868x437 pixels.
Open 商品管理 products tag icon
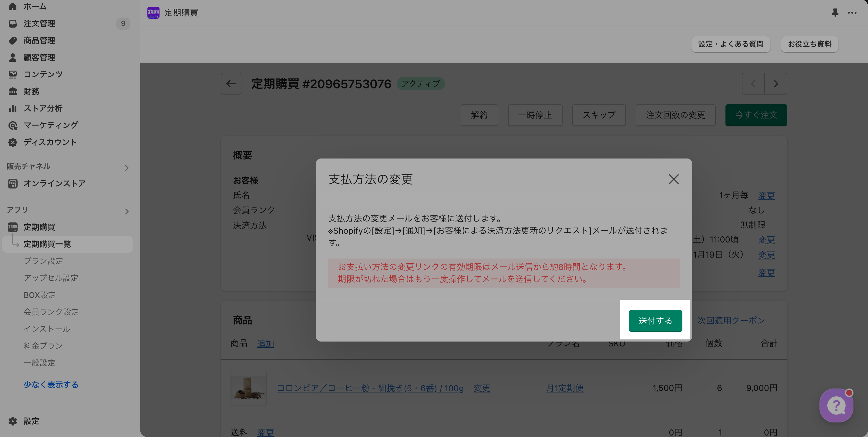click(13, 40)
